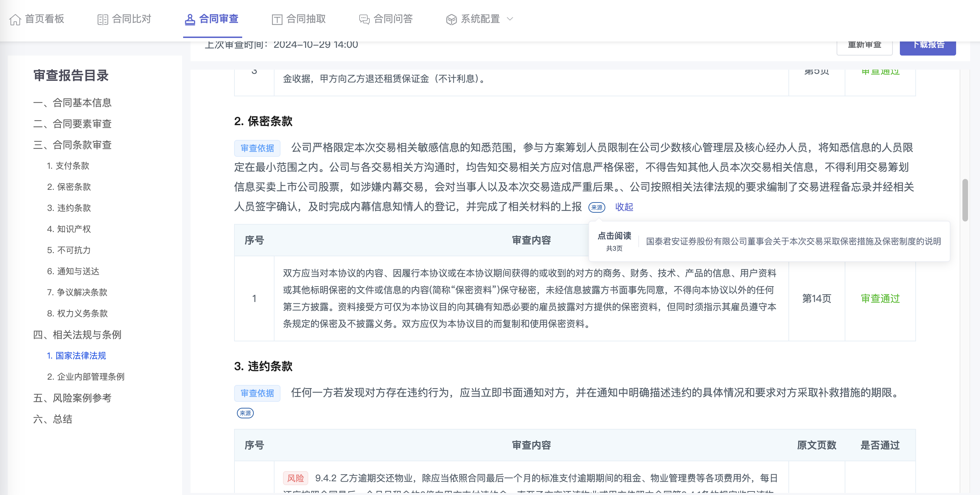This screenshot has width=980, height=495.
Task: Switch to the 合同抽取 tab
Action: (x=305, y=19)
